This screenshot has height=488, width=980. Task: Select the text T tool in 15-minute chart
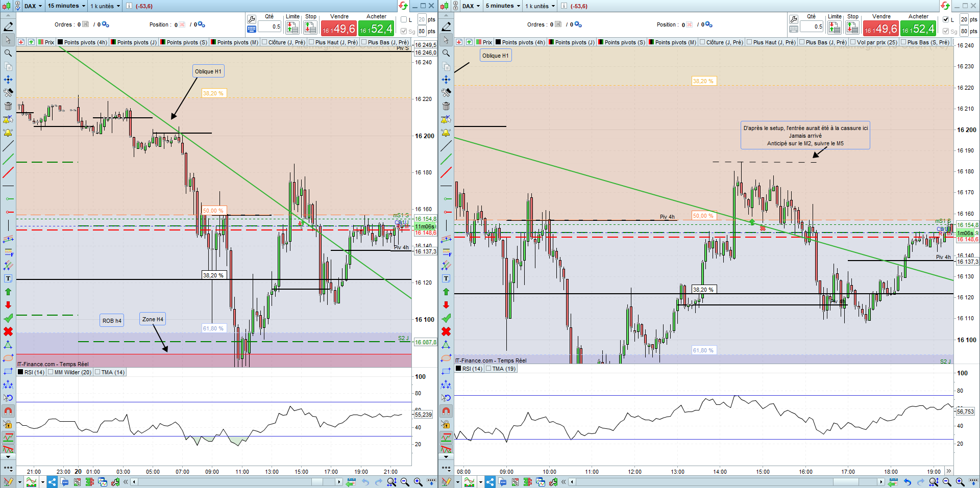[8, 278]
